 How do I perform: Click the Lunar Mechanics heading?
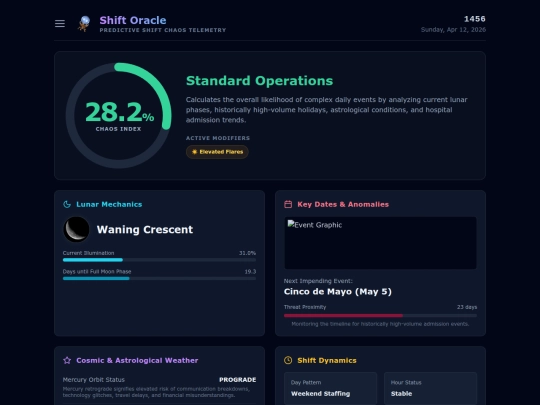(x=109, y=204)
